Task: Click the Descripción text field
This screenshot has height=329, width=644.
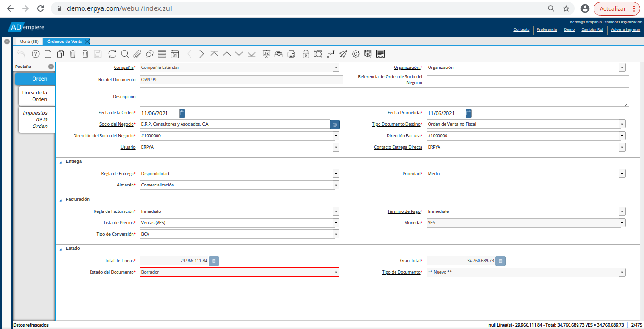Action: [x=384, y=97]
